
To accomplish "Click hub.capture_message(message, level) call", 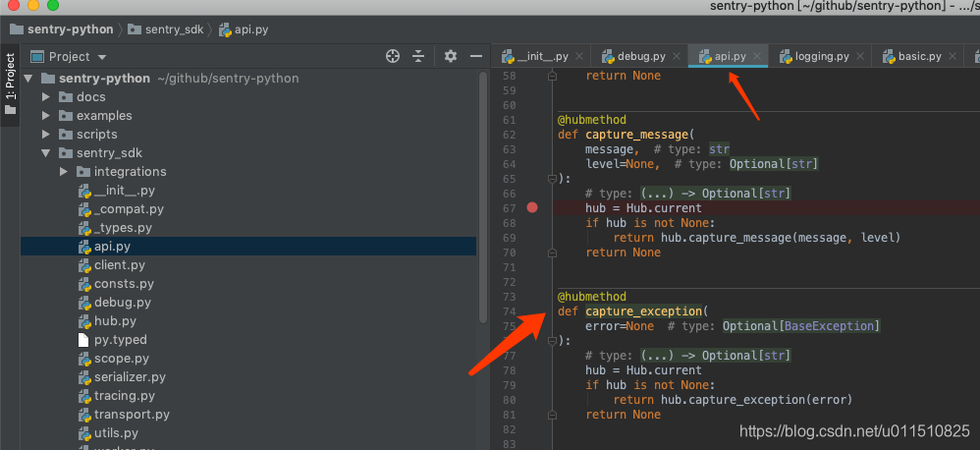I will pyautogui.click(x=781, y=238).
